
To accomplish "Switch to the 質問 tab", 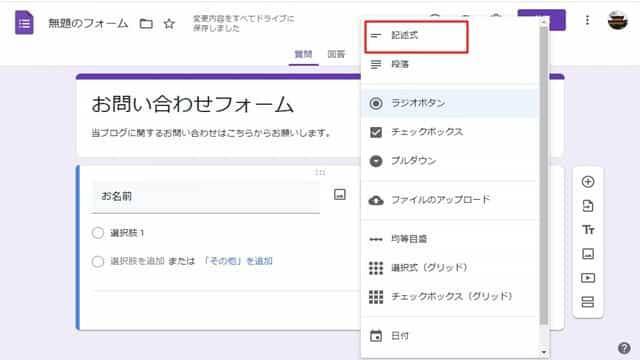I will click(303, 54).
